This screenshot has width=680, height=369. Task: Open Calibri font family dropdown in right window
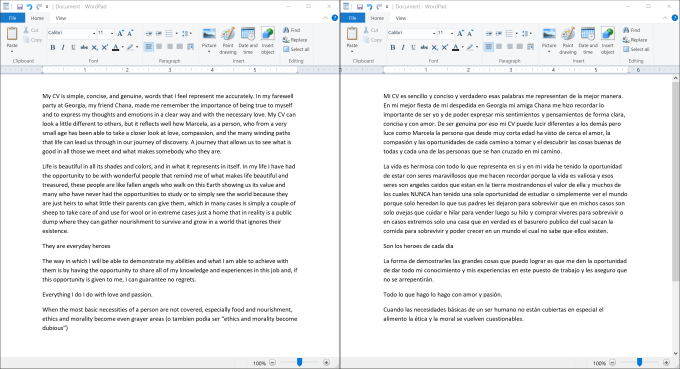click(434, 33)
